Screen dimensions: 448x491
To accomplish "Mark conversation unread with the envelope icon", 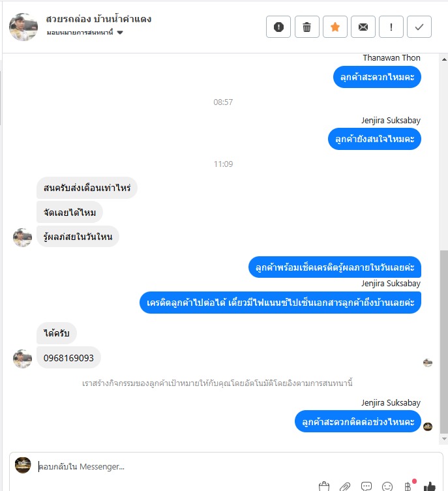I will 363,27.
